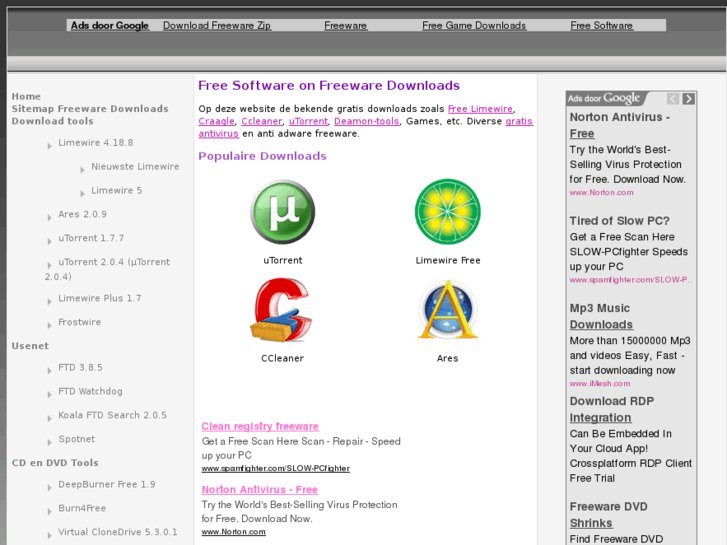Open Tired of Slow PC? ad
The image size is (727, 545).
[619, 221]
